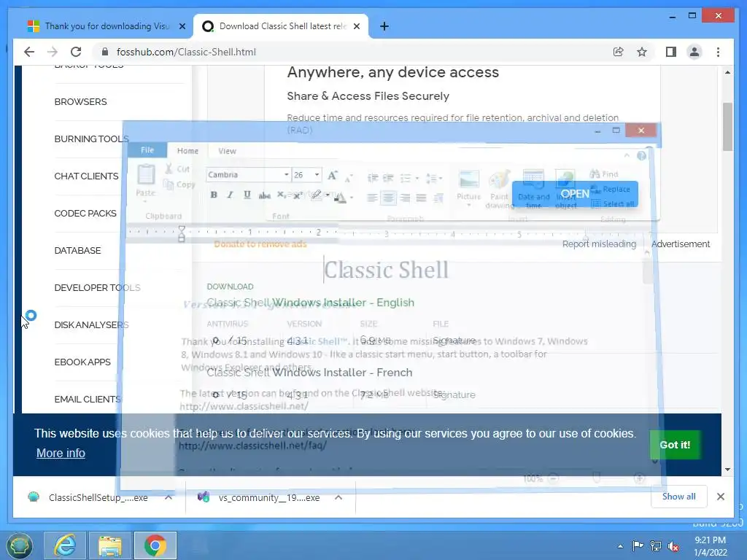This screenshot has height=560, width=747.
Task: Launch Internet Explorer from taskbar
Action: pos(64,545)
